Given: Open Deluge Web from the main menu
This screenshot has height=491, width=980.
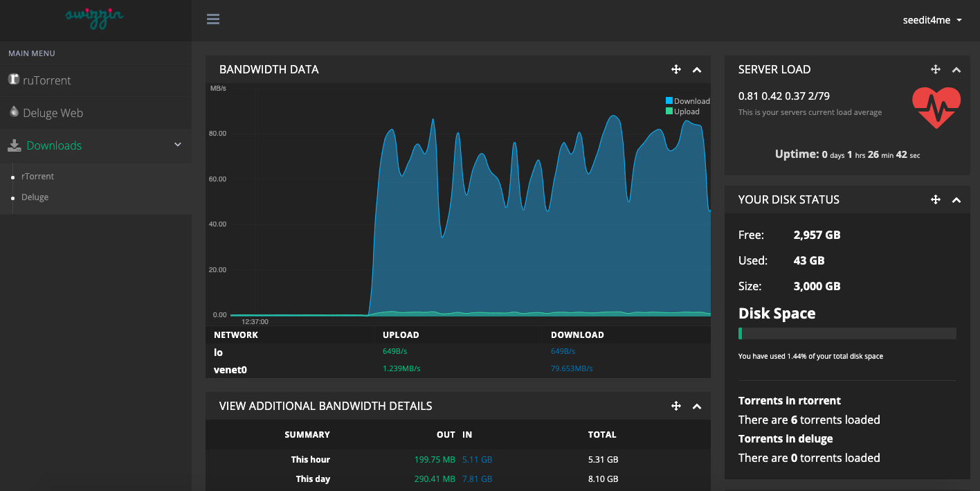Looking at the screenshot, I should coord(53,113).
